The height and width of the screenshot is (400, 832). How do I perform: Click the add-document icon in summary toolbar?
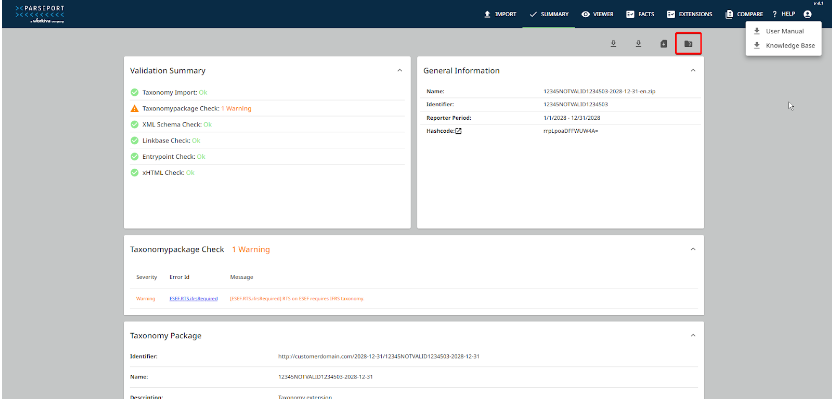663,44
